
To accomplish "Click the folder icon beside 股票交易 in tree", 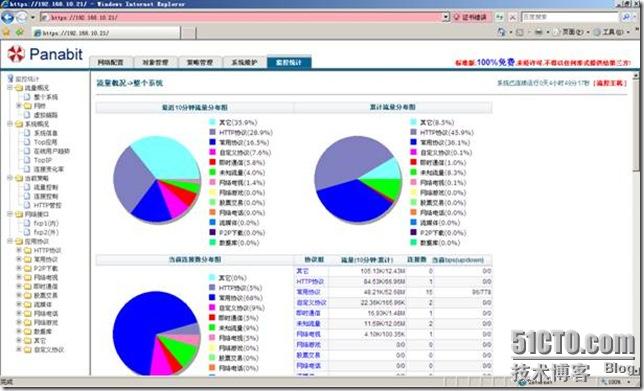I will click(x=28, y=295).
